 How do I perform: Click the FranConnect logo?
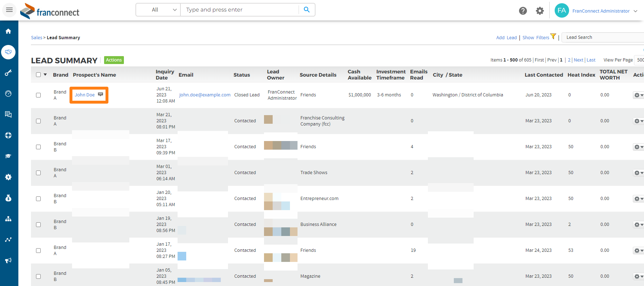point(50,11)
